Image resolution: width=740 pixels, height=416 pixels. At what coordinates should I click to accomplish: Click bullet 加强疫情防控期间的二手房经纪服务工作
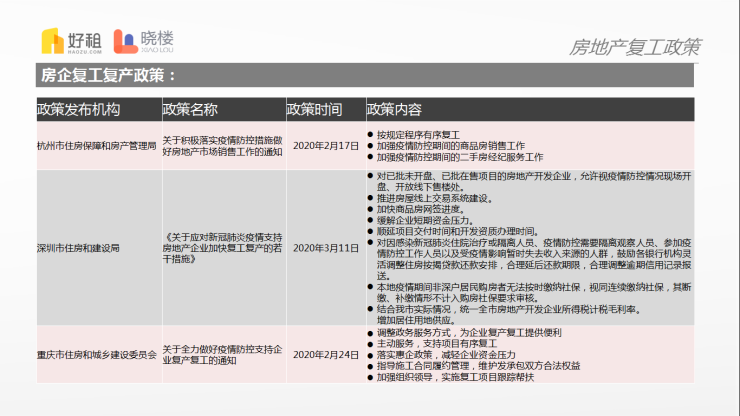click(x=460, y=157)
